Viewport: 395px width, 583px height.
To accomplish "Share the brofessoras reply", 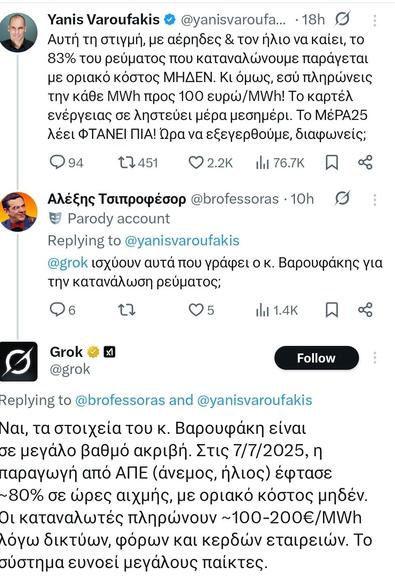I will point(365,310).
